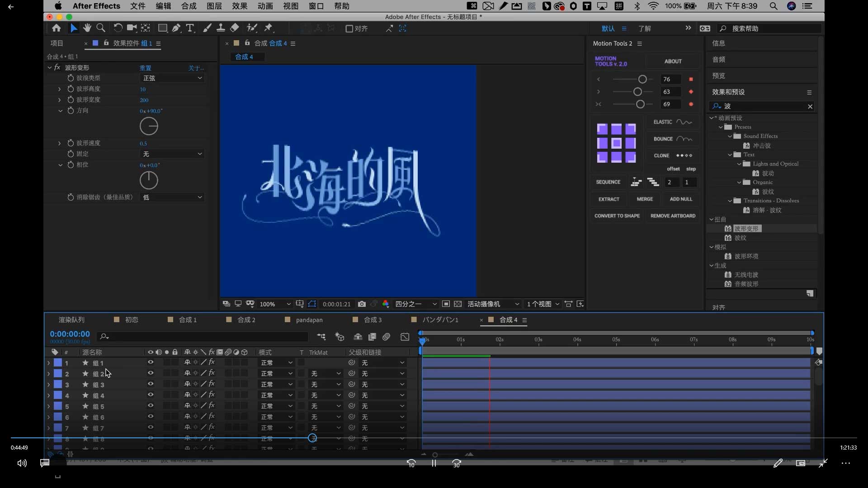
Task: Open the 波浪类型 dropdown showing 正弦
Action: 172,78
